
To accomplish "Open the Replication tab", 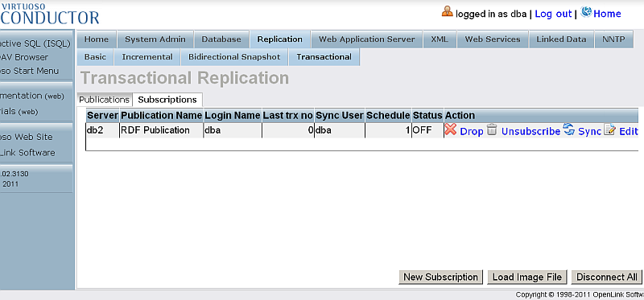I will (x=279, y=39).
